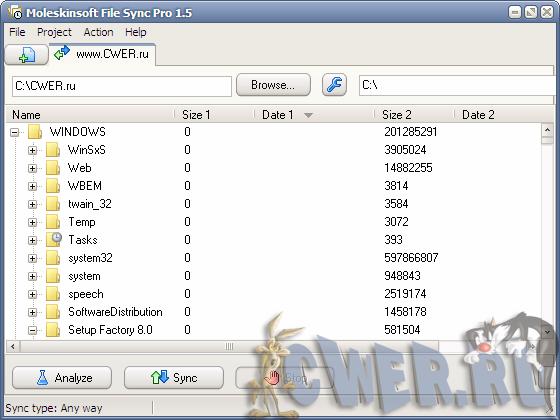Click the WINDOWS folder icon
Viewport: 560px width, 420px height.
(35, 132)
